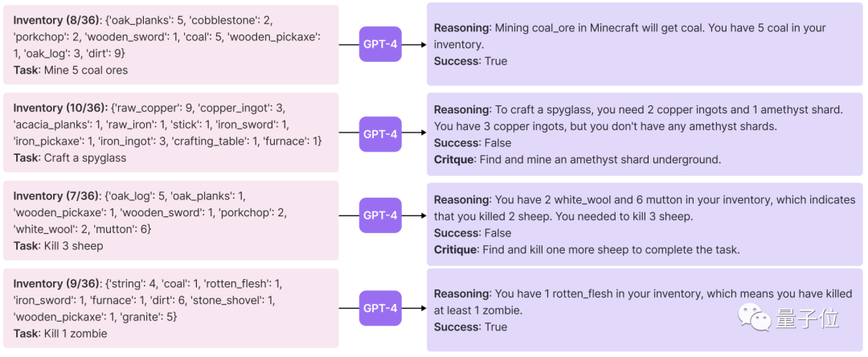Click the GPT-4 badge beside the spyglass task

380,133
